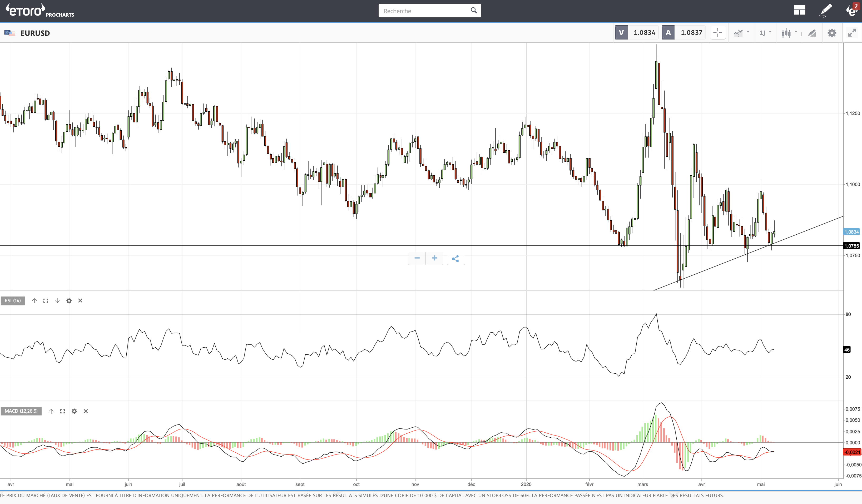Move RSI panel up with arrow

click(34, 300)
